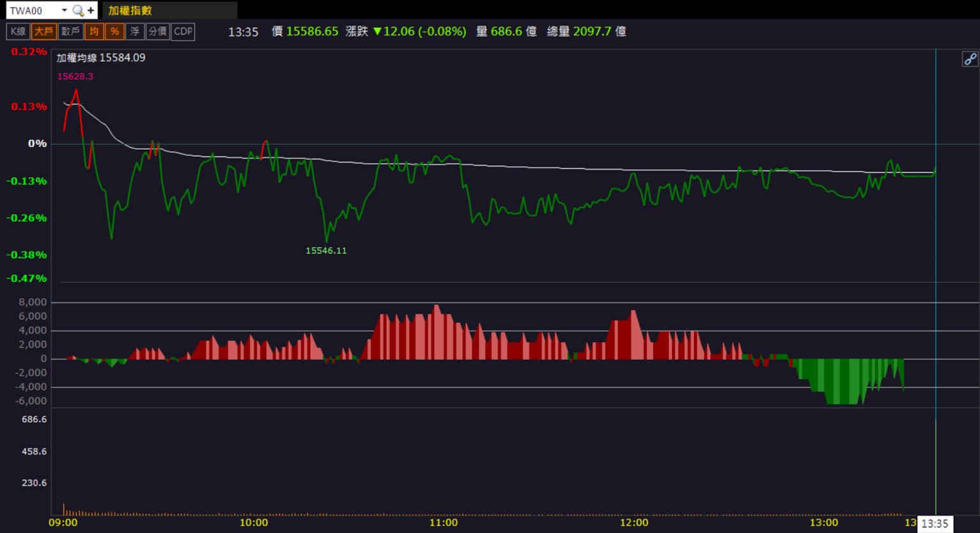Viewport: 980px width, 533px height.
Task: Toggle the 均 average line button
Action: 94,31
